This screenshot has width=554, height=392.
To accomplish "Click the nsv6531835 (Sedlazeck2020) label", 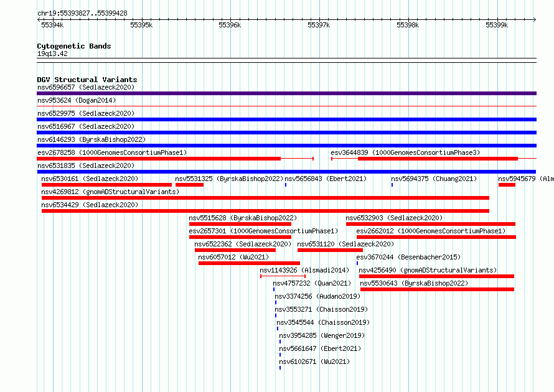I will coord(86,166).
